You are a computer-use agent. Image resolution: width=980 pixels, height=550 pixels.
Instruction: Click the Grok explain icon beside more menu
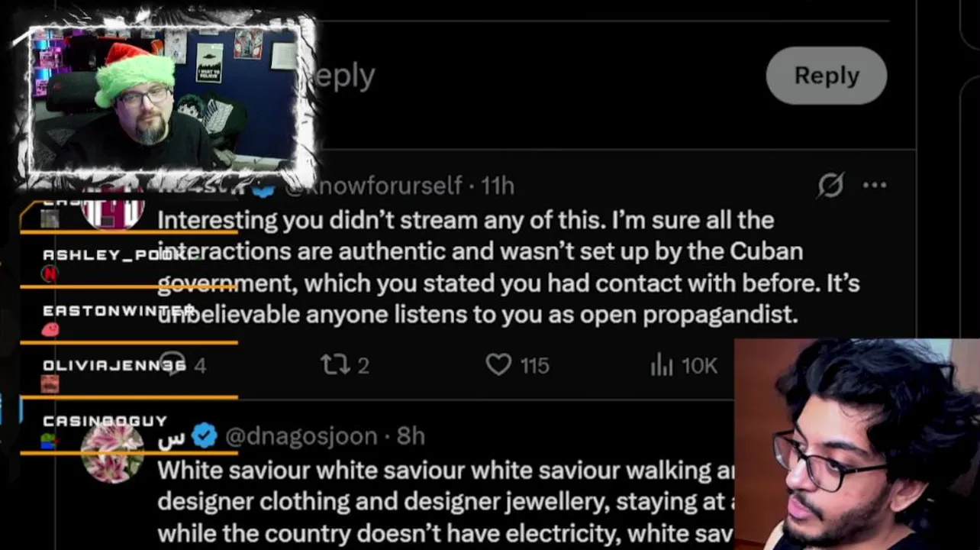(830, 185)
